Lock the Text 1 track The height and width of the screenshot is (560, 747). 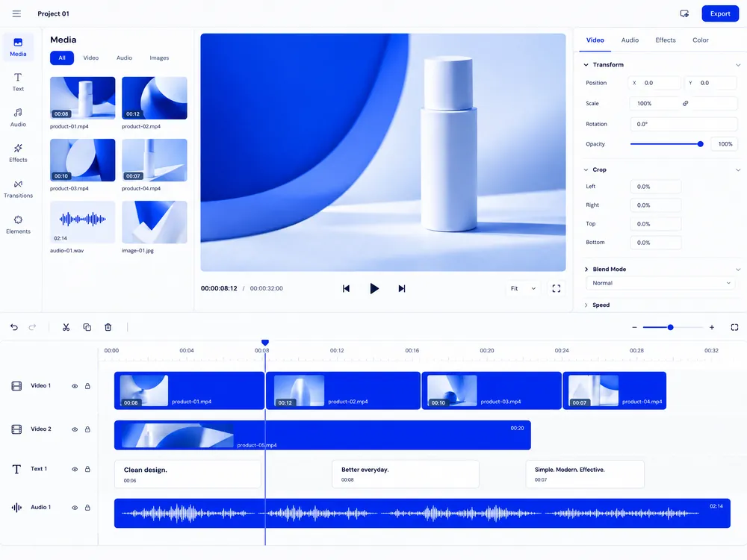coord(87,469)
